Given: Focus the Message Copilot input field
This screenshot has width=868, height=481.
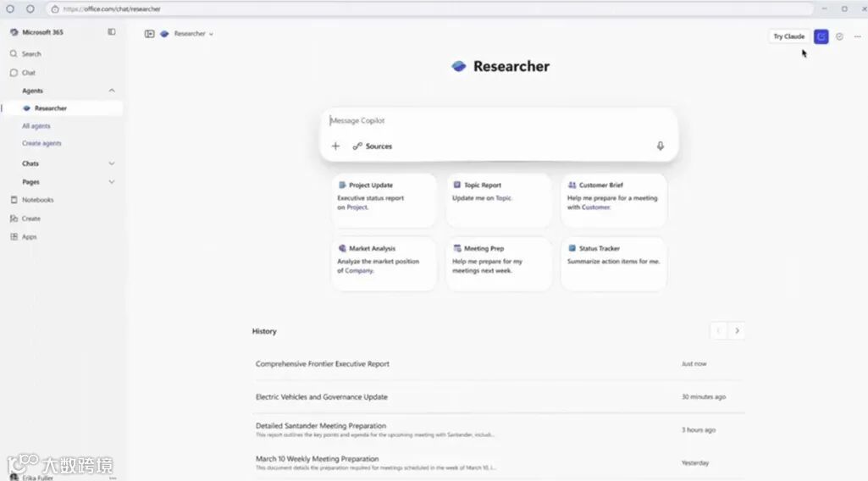Looking at the screenshot, I should [x=498, y=120].
